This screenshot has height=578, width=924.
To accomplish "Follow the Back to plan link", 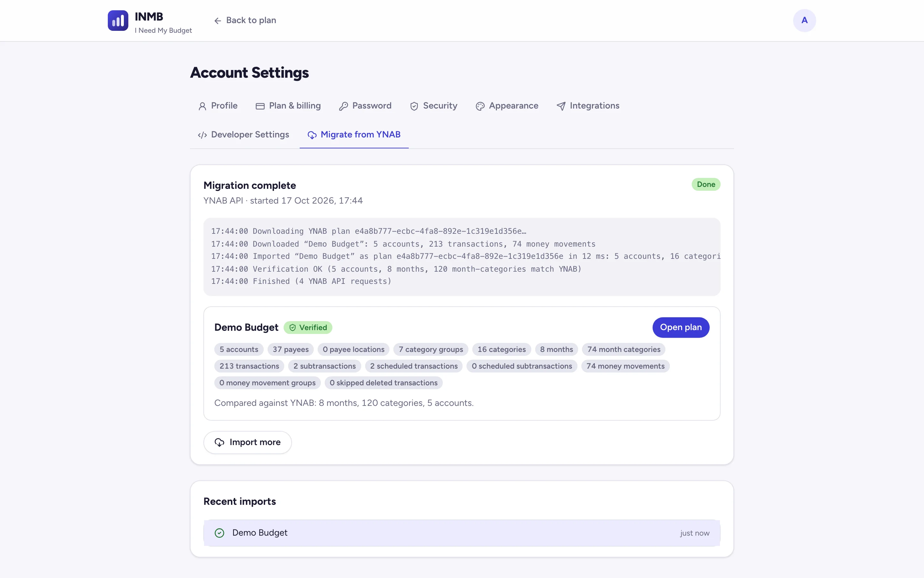I will [x=245, y=21].
